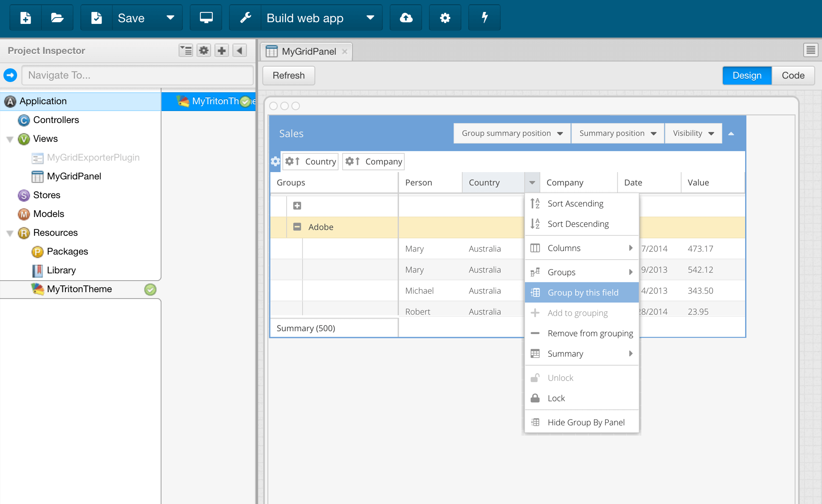Image resolution: width=822 pixels, height=504 pixels.
Task: Select the Controllers tree node
Action: (56, 120)
